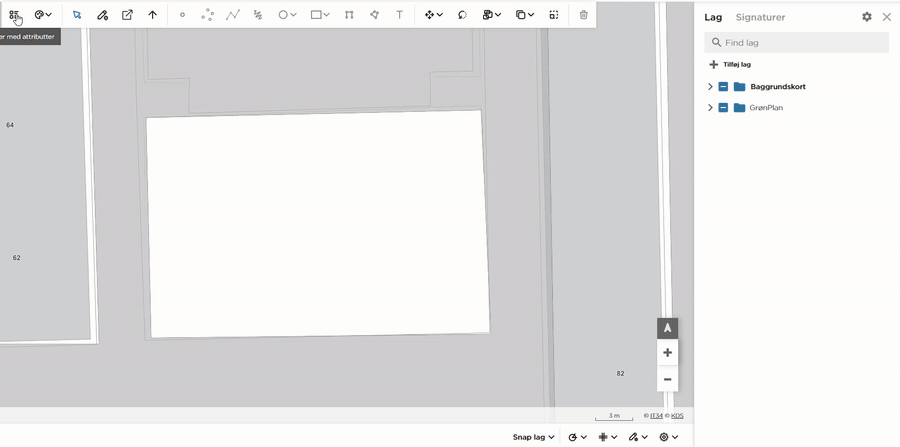Open the color palette style dropdown
This screenshot has width=900, height=447.
coord(43,15)
